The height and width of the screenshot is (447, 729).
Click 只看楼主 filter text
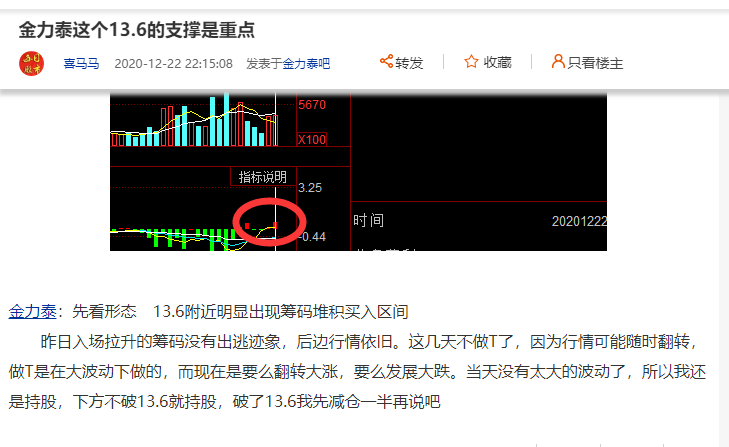tap(595, 63)
